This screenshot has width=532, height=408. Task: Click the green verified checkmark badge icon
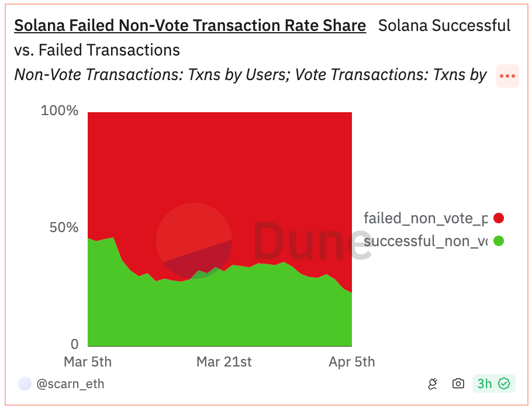(504, 383)
